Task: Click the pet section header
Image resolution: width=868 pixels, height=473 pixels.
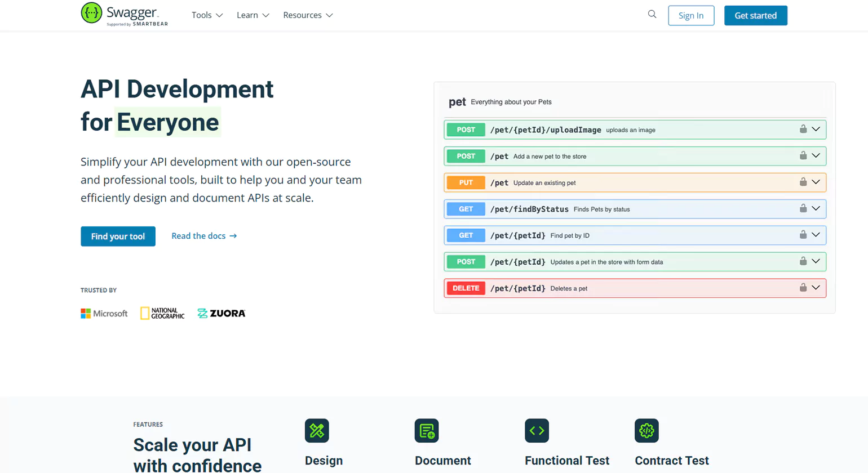Action: 457,102
